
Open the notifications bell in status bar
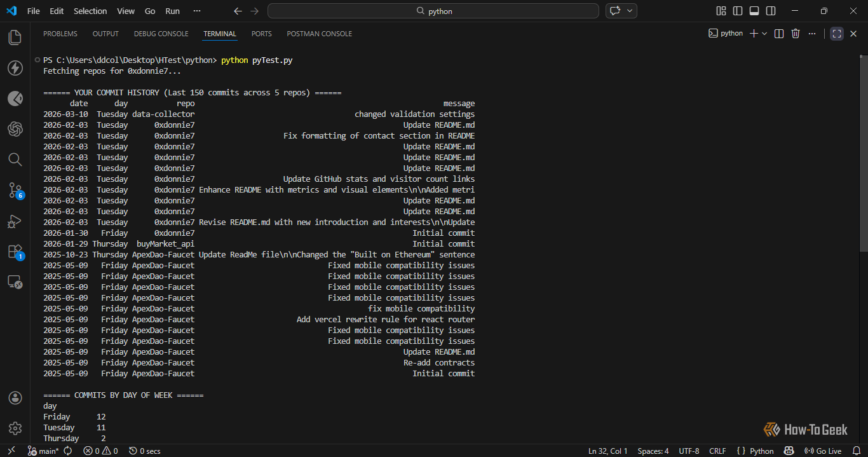click(x=857, y=451)
